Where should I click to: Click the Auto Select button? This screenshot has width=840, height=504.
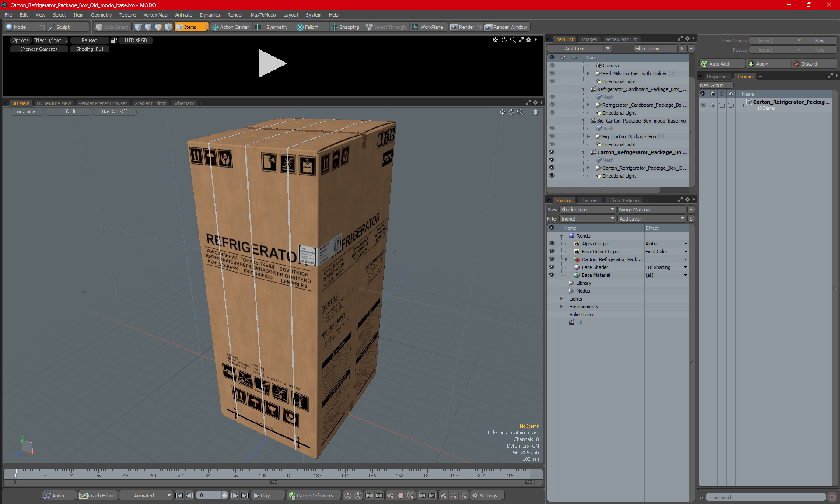pyautogui.click(x=112, y=27)
